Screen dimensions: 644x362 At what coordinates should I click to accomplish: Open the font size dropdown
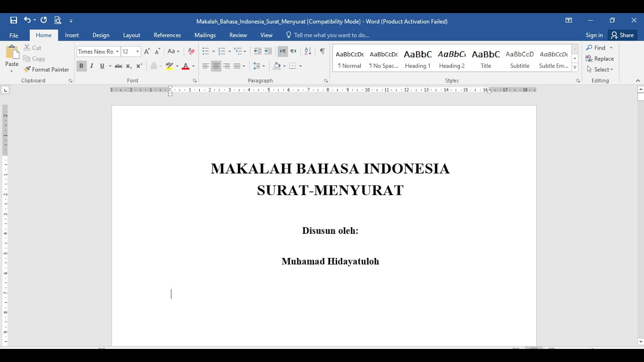click(x=137, y=51)
